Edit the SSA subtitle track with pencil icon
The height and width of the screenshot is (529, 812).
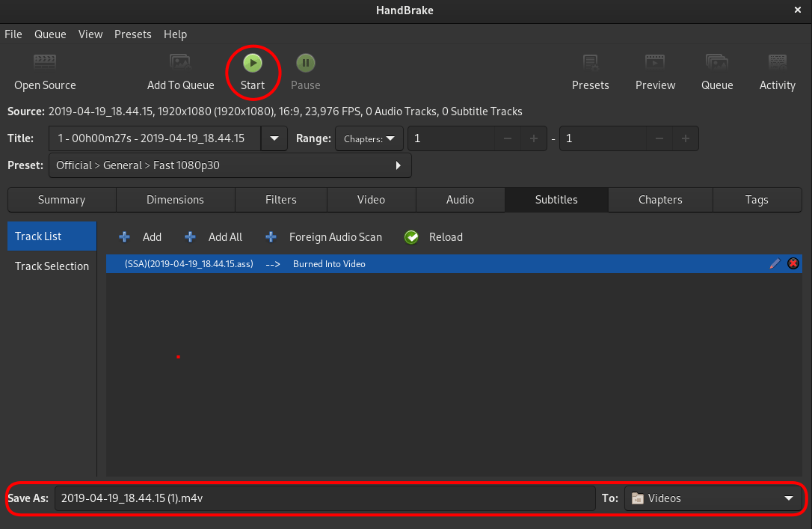(x=775, y=263)
